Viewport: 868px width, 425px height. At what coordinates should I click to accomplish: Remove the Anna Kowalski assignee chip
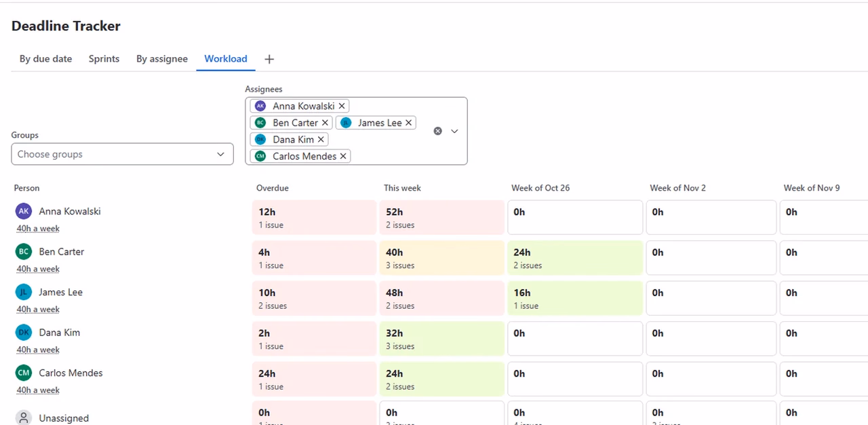point(342,106)
